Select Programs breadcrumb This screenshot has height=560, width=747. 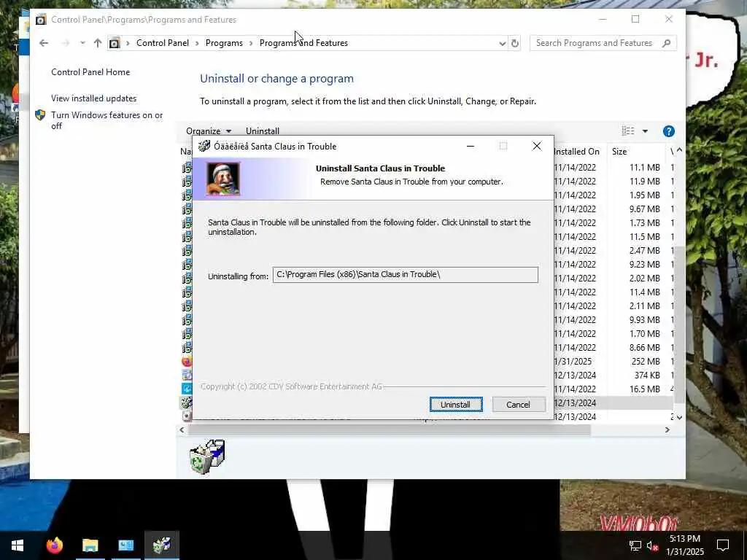tap(224, 43)
